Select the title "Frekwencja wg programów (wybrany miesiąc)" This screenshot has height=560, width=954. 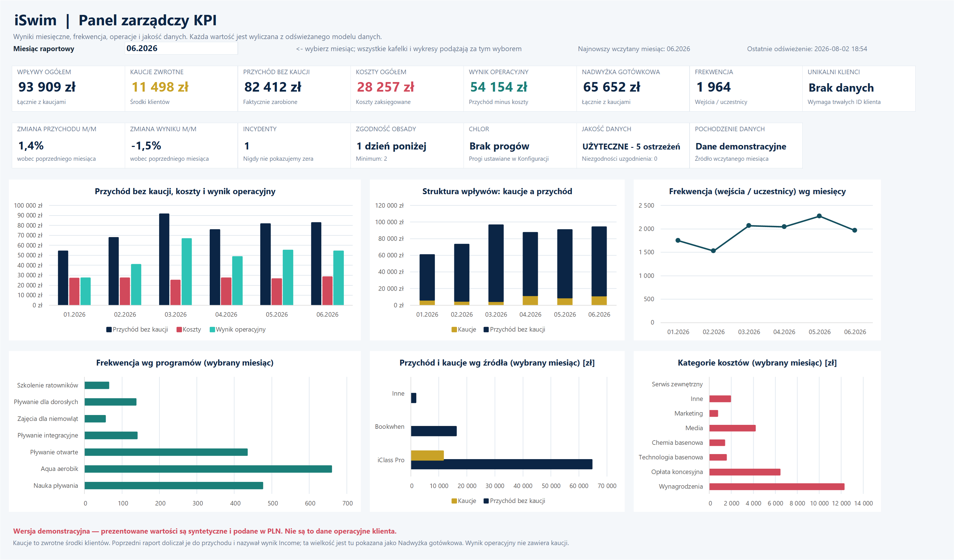coord(185,363)
